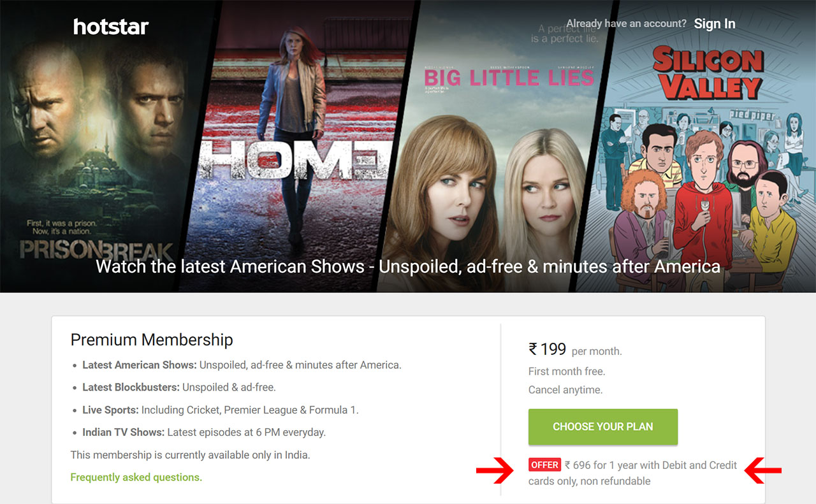Click the Silicon Valley red title text

tap(708, 73)
